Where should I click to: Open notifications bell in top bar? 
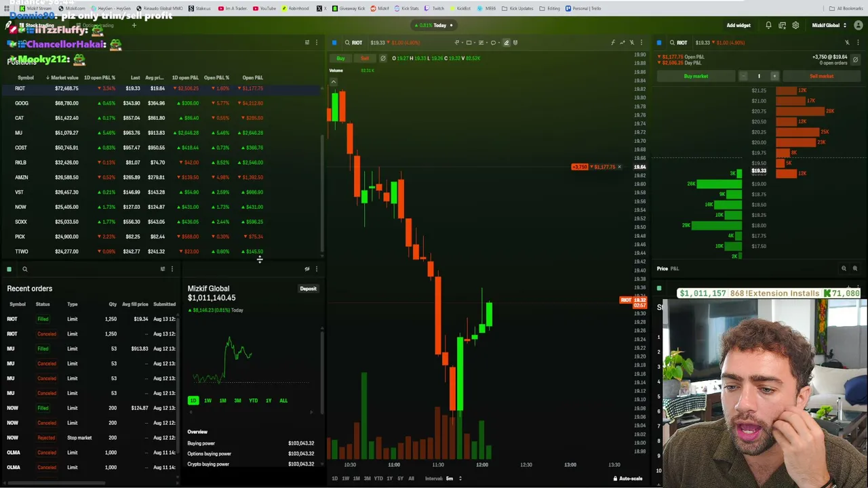768,26
